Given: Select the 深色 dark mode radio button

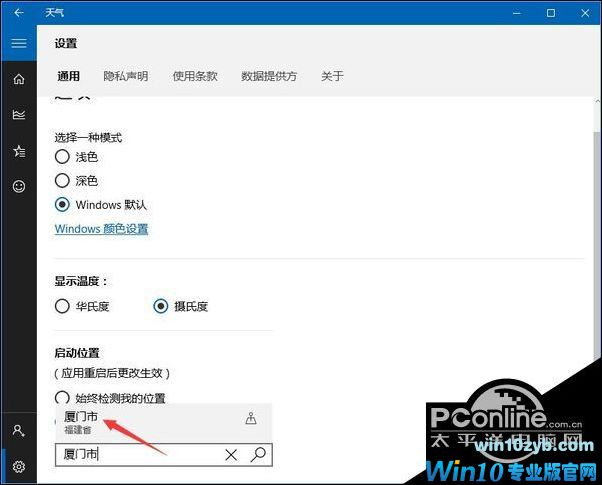Looking at the screenshot, I should 62,180.
